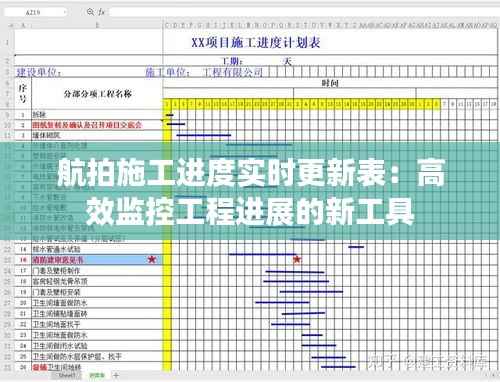
Task: Select column A header
Action: click(23, 25)
